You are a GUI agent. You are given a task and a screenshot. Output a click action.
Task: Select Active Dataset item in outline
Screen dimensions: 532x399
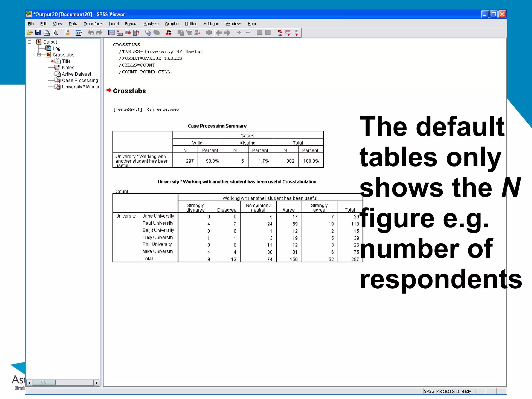(x=76, y=74)
